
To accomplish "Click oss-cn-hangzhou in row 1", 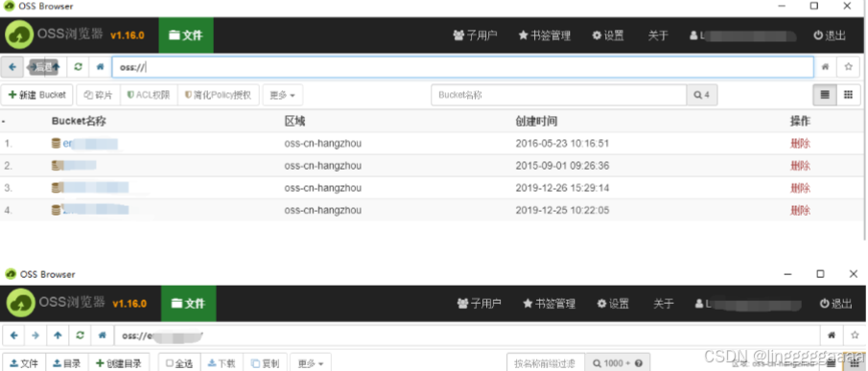I will click(322, 144).
